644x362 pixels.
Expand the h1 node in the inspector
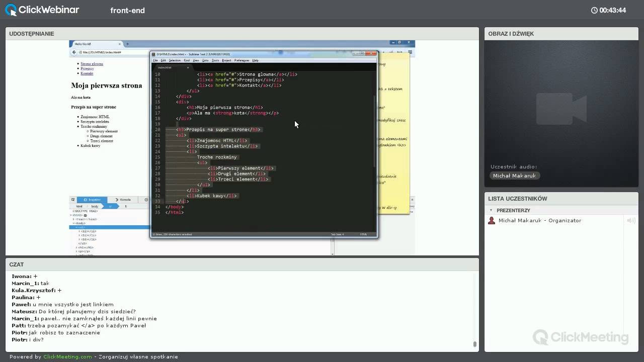76,247
